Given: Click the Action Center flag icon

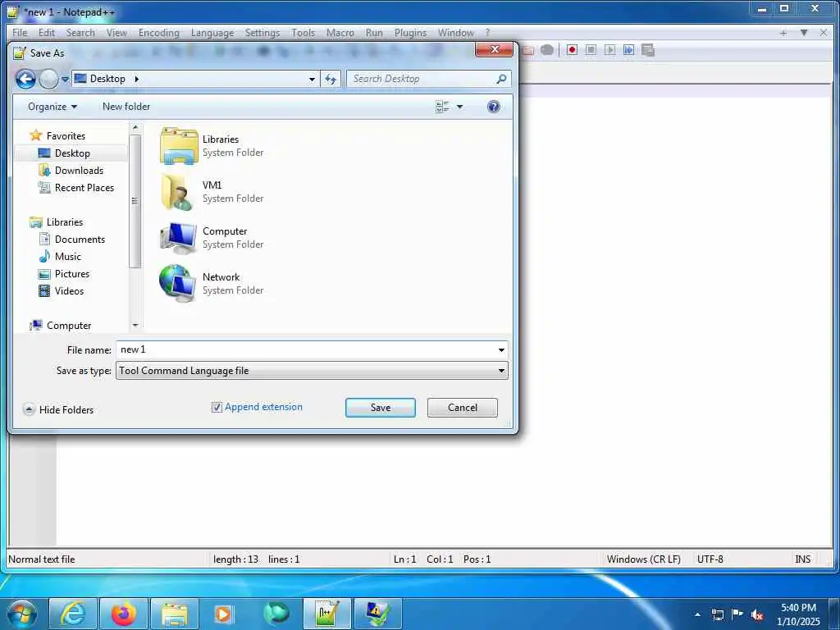Looking at the screenshot, I should tap(737, 614).
